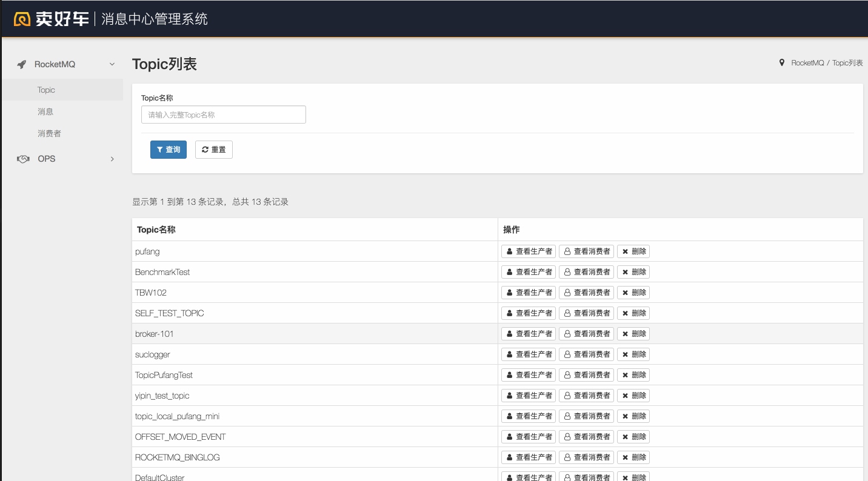View consumers for ROCKETMQ_BINGLOG
Image resolution: width=868 pixels, height=481 pixels.
[586, 457]
